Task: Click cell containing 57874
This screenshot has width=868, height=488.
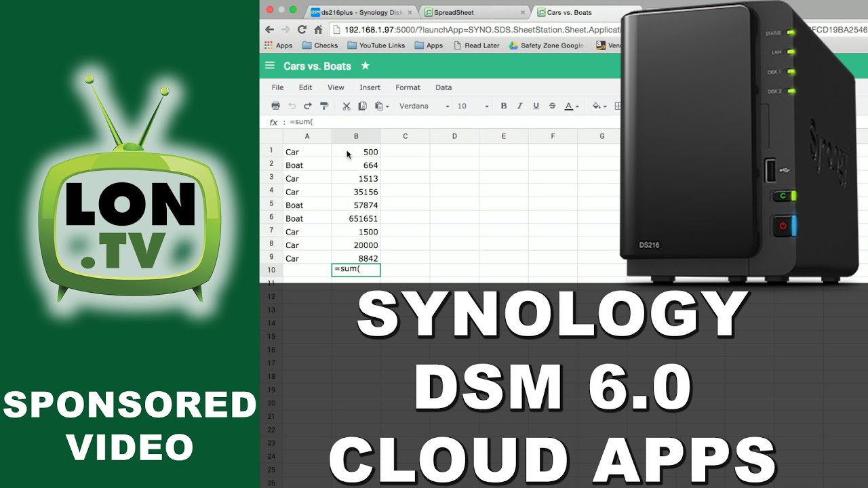Action: [x=356, y=205]
